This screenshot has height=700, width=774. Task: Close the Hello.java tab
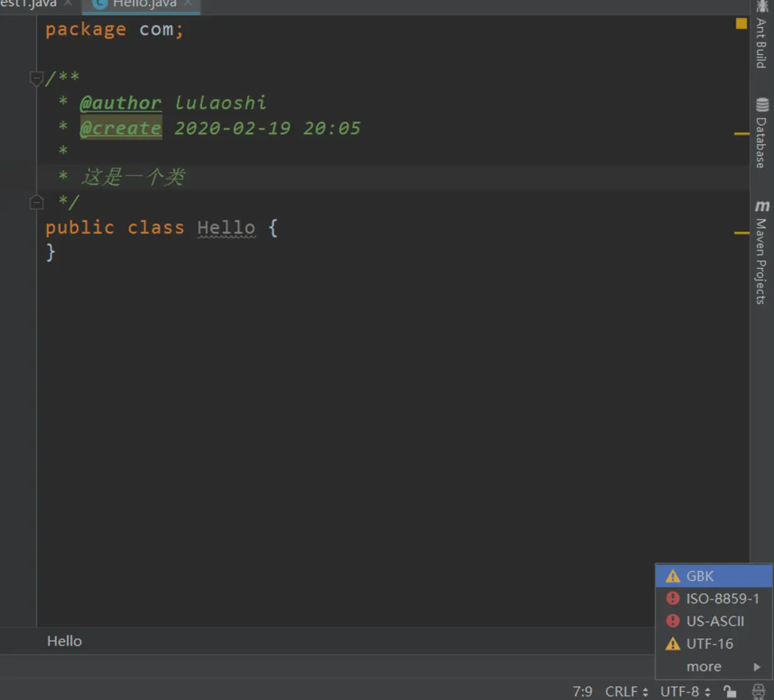[188, 3]
